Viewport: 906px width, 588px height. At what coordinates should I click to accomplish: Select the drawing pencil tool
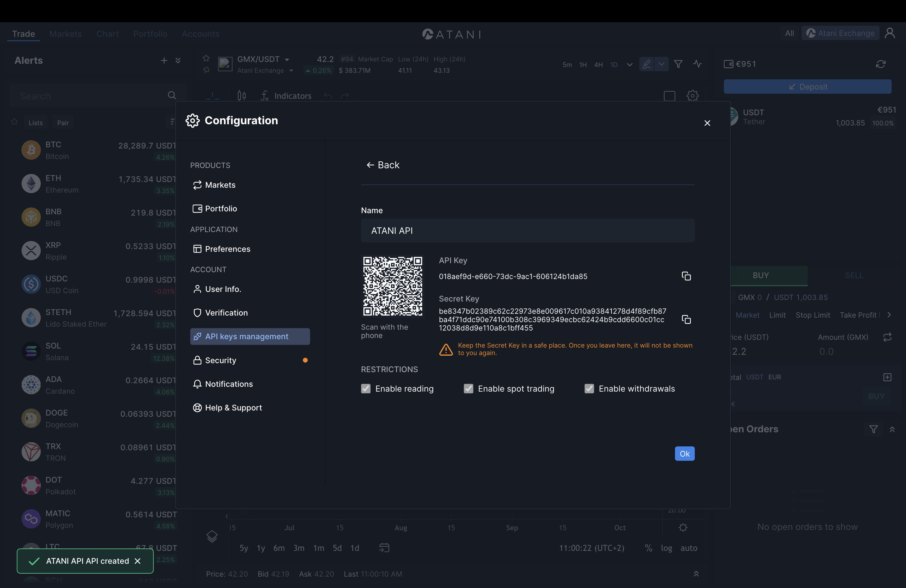click(x=646, y=64)
